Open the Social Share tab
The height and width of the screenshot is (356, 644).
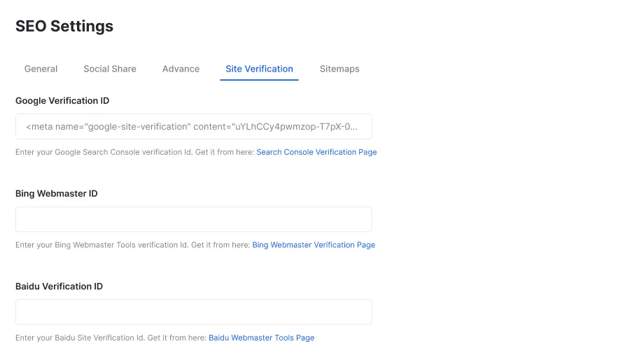[x=110, y=69]
